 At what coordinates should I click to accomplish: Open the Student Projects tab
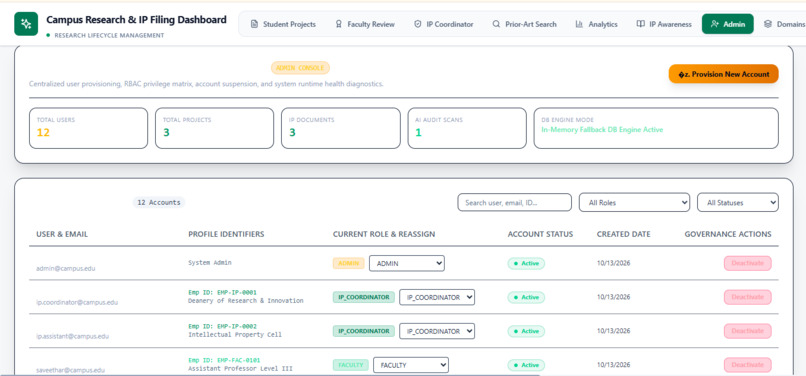point(283,24)
